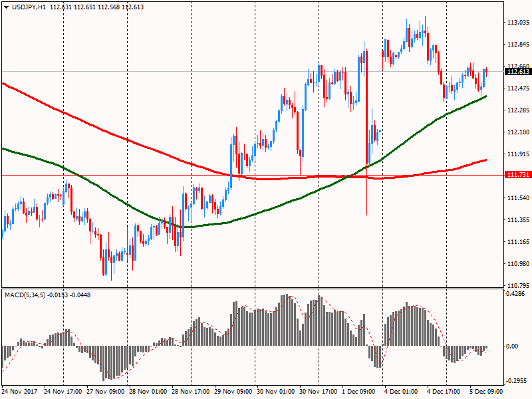Click the 4 Dec 17:00 time label
532x399 pixels.
point(444,392)
